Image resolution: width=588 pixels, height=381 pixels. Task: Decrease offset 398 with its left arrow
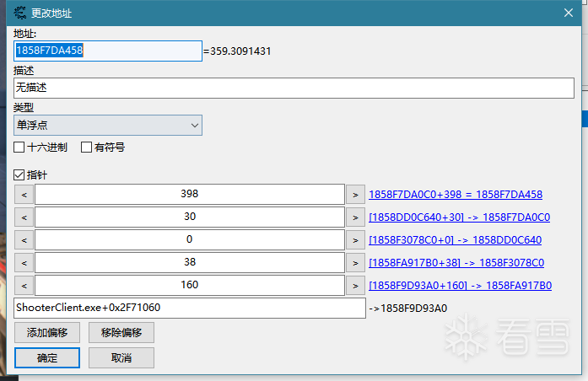24,195
